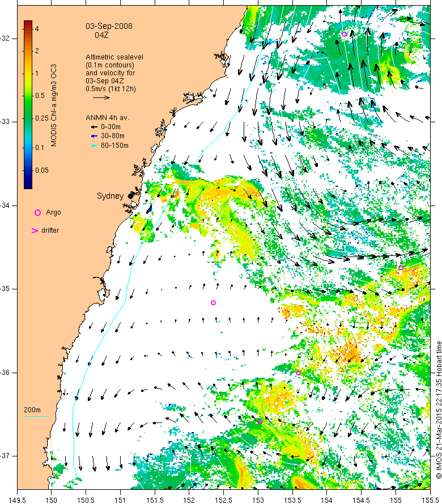This screenshot has height=504, width=442.
Task: Click the 0-30m depth label
Action: coord(110,127)
